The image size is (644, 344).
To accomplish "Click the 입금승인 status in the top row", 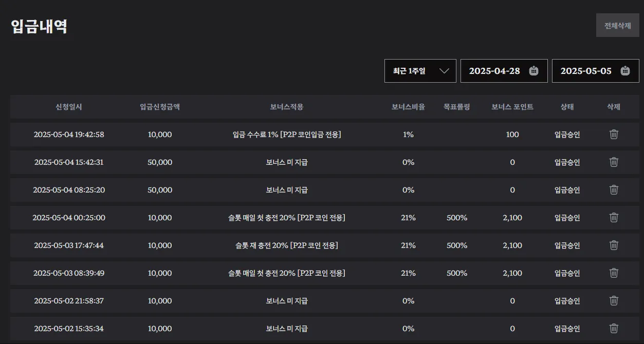I will click(x=567, y=135).
